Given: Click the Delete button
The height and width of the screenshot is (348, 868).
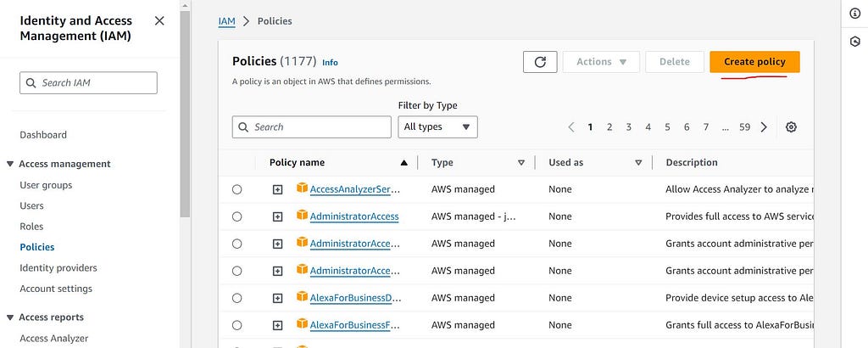Looking at the screenshot, I should (x=674, y=62).
